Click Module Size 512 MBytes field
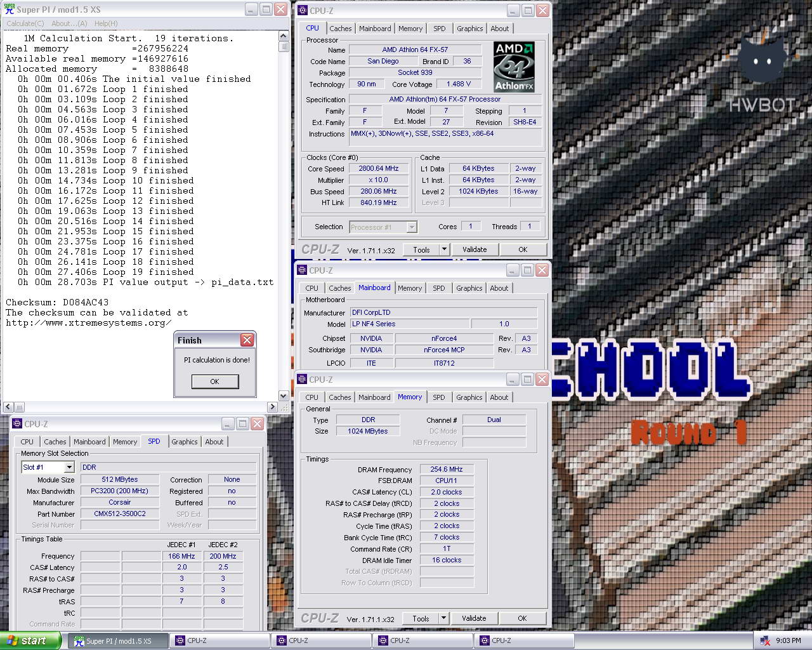 120,480
